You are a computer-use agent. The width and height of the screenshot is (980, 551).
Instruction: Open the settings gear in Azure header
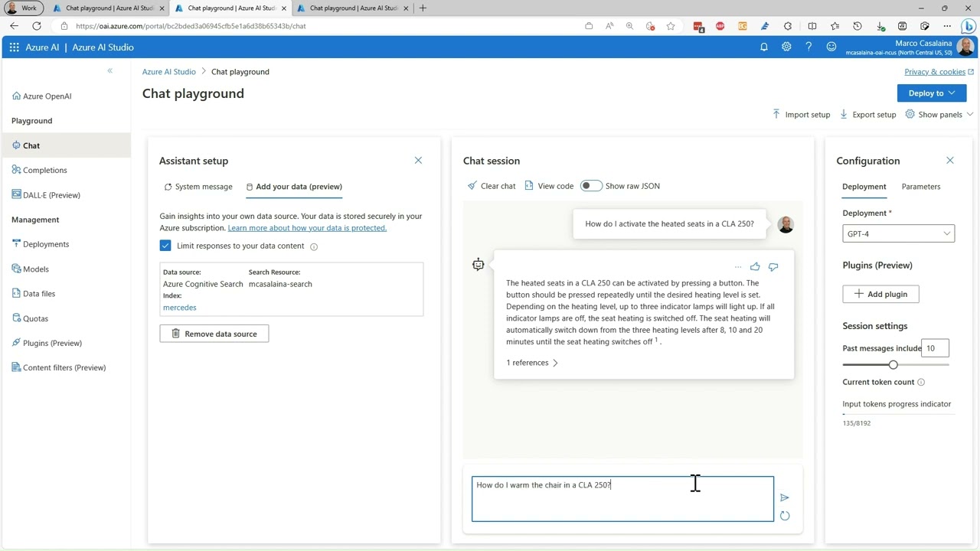(786, 47)
